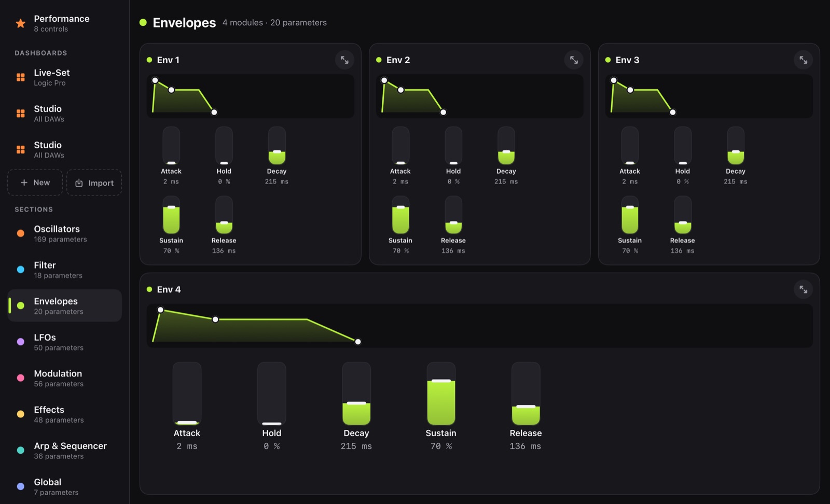
Task: Click the Env 4 Release slider
Action: pyautogui.click(x=526, y=394)
